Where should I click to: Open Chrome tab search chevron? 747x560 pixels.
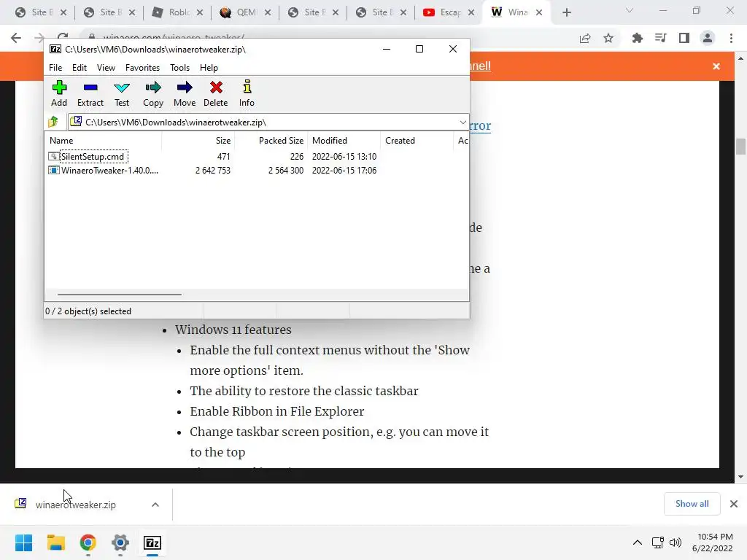click(630, 10)
